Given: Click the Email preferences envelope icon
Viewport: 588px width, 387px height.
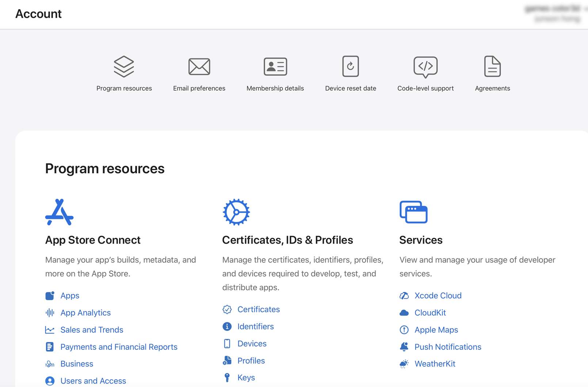Looking at the screenshot, I should (199, 66).
